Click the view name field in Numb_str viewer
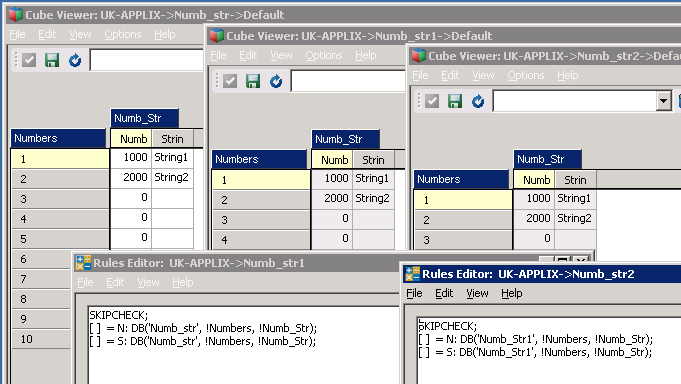The width and height of the screenshot is (681, 384). (147, 60)
